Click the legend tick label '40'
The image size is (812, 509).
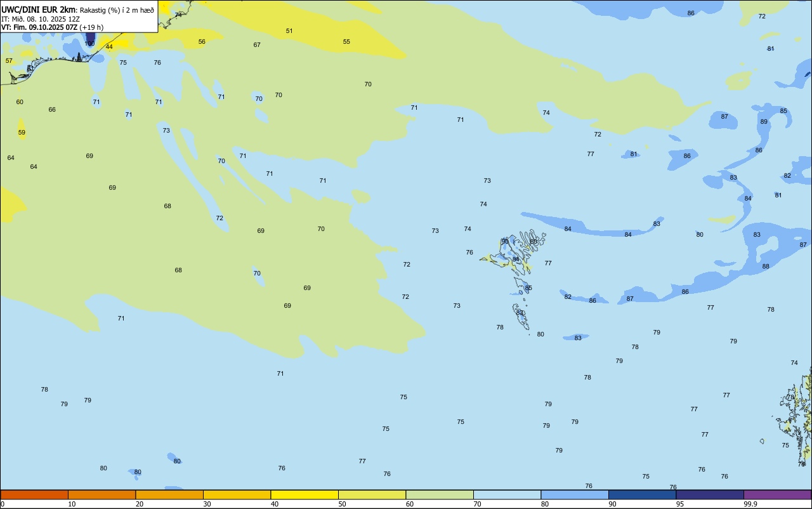pos(275,504)
